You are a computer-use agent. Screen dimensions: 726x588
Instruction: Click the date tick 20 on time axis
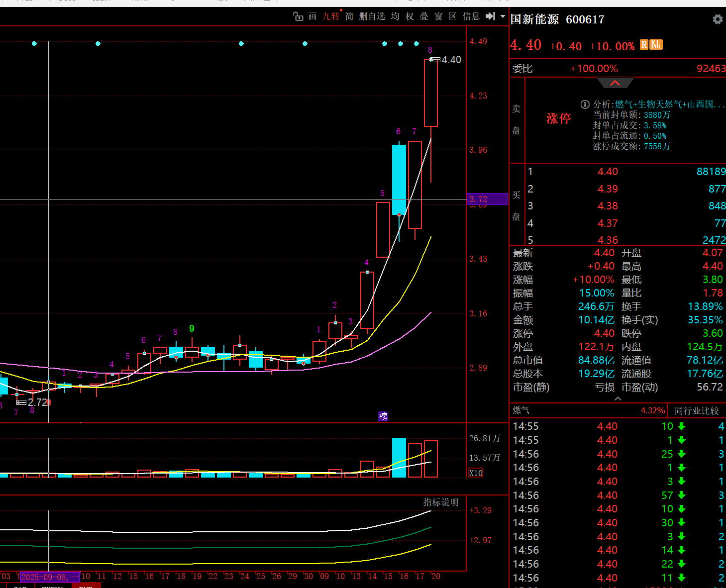[436, 577]
